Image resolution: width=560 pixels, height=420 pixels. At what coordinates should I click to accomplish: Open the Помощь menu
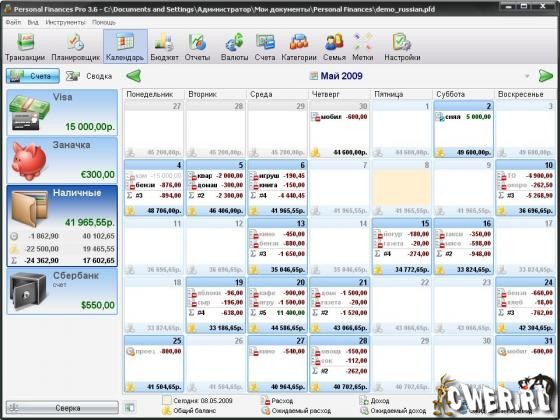click(x=104, y=22)
